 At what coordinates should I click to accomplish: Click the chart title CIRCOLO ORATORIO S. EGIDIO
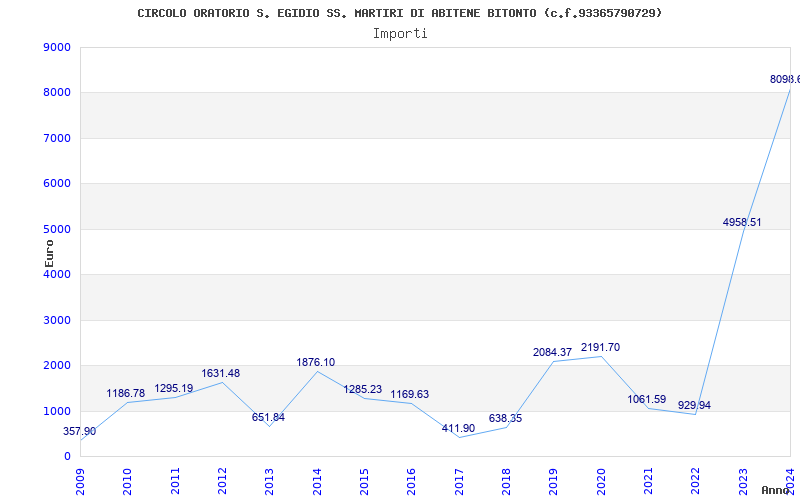[399, 13]
